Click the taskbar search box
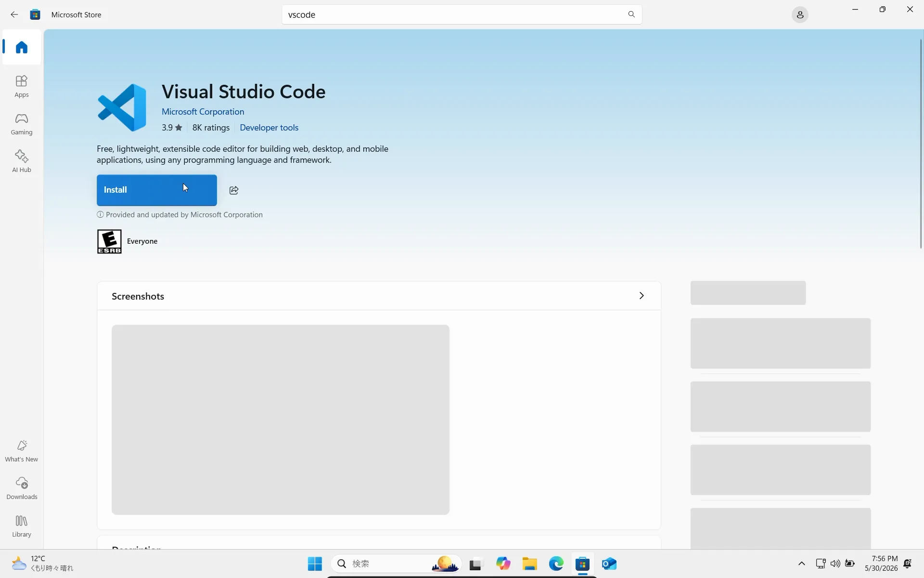 tap(396, 564)
